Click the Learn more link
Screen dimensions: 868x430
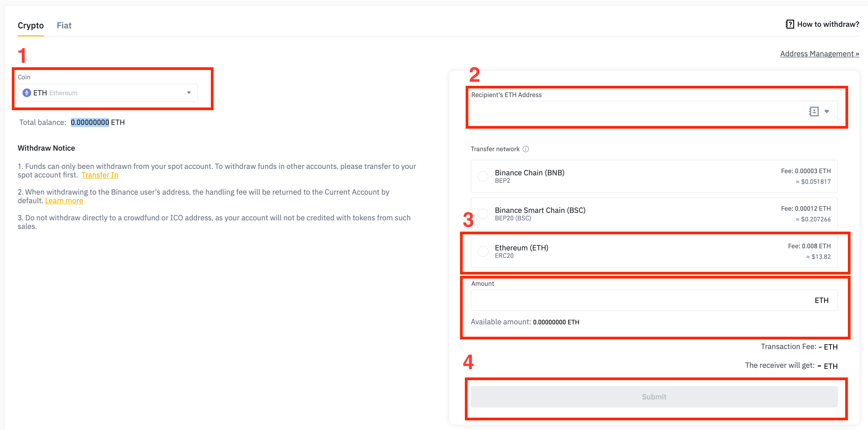click(x=63, y=200)
